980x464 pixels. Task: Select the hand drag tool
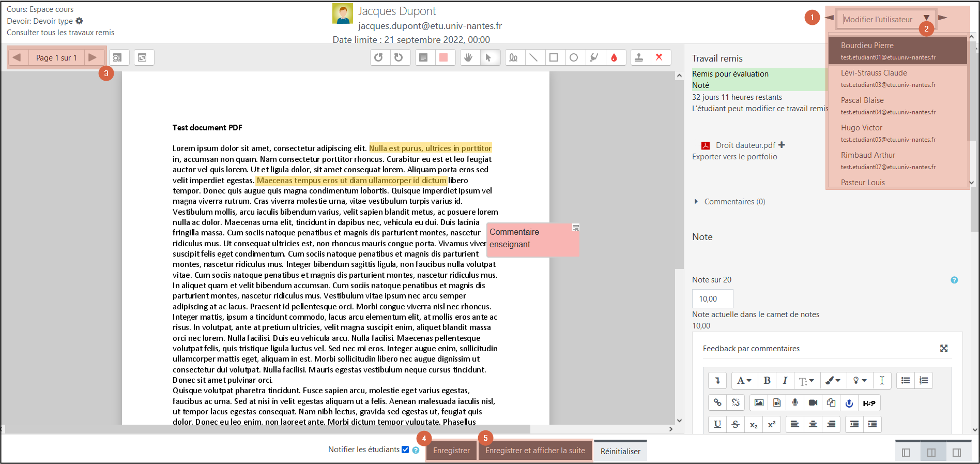(468, 57)
